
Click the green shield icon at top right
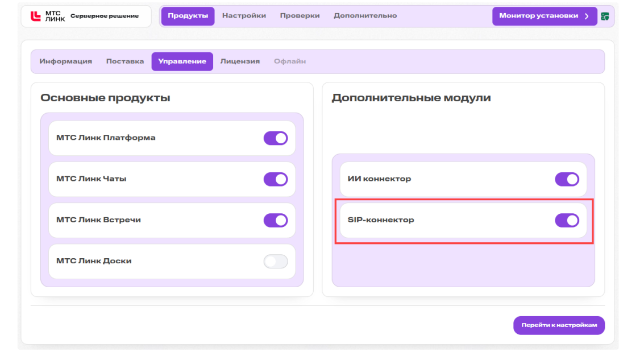[605, 16]
